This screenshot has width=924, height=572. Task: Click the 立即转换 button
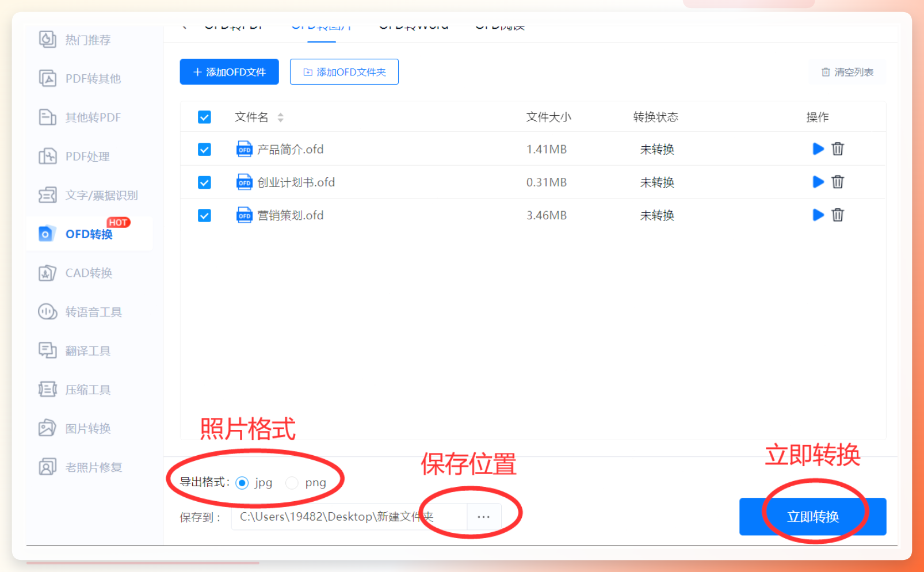(x=812, y=517)
